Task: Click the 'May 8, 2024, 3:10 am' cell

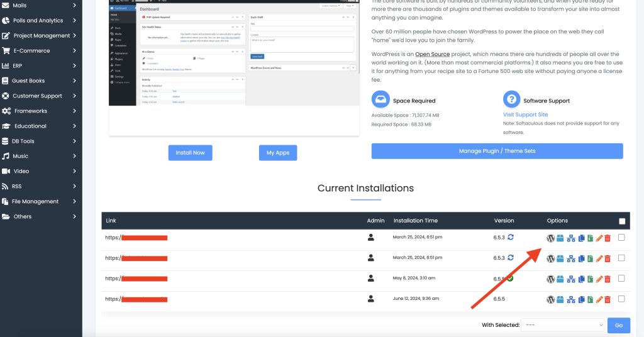Action: [414, 278]
